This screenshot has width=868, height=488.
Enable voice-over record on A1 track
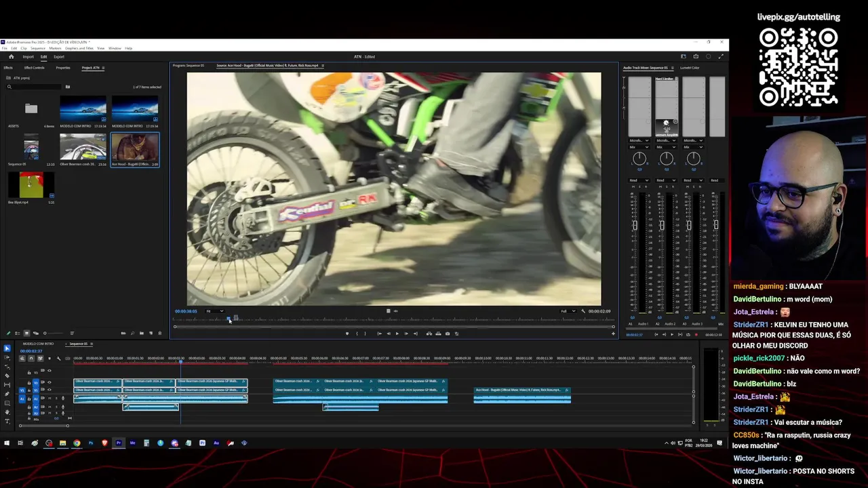(x=63, y=399)
